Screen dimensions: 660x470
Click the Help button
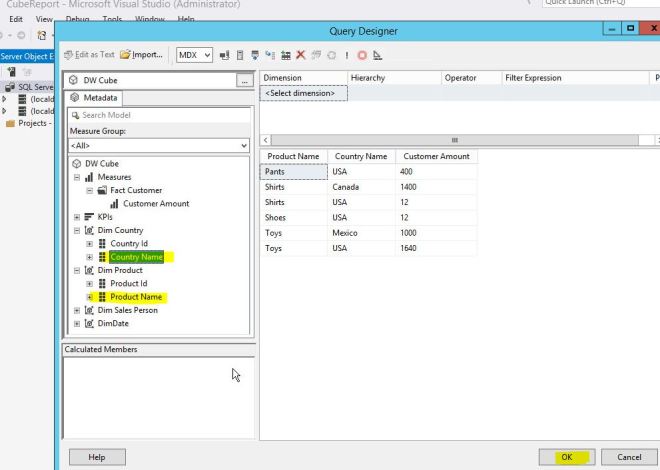[97, 457]
